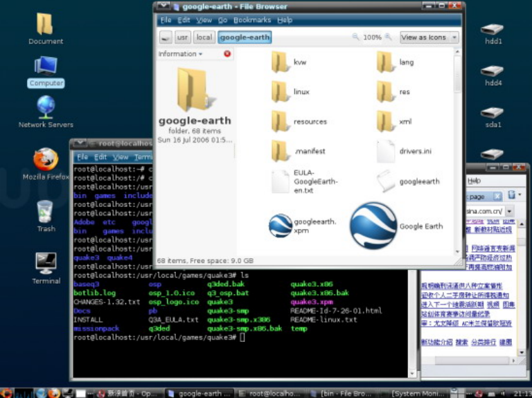
Task: Open File menu in terminal window
Action: [82, 157]
